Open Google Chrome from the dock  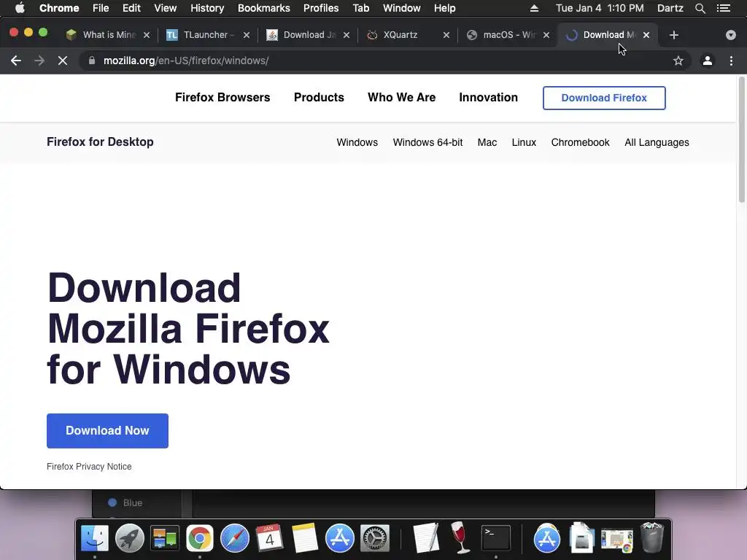(200, 539)
